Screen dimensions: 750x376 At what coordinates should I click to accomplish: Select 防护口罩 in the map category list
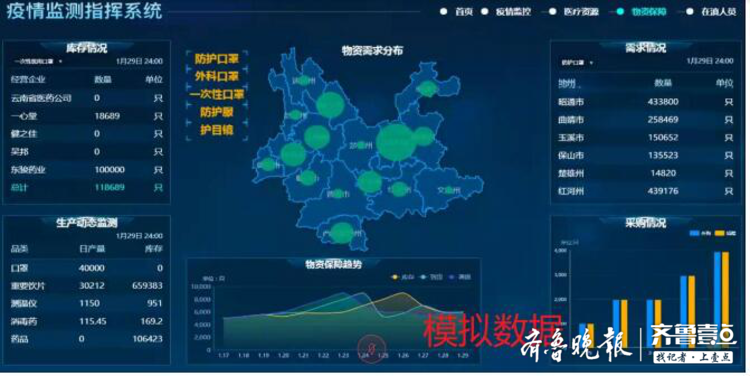point(217,59)
